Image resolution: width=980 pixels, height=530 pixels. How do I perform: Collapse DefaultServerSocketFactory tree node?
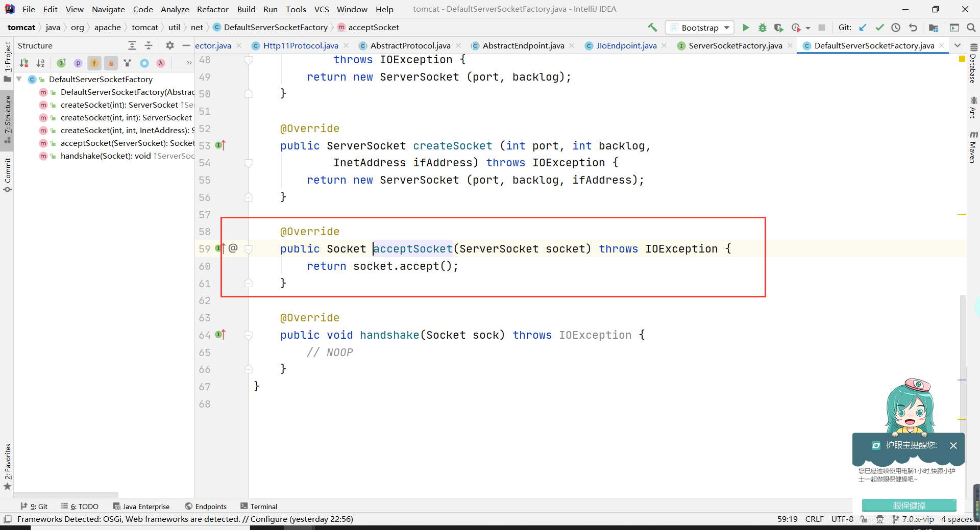pyautogui.click(x=19, y=79)
